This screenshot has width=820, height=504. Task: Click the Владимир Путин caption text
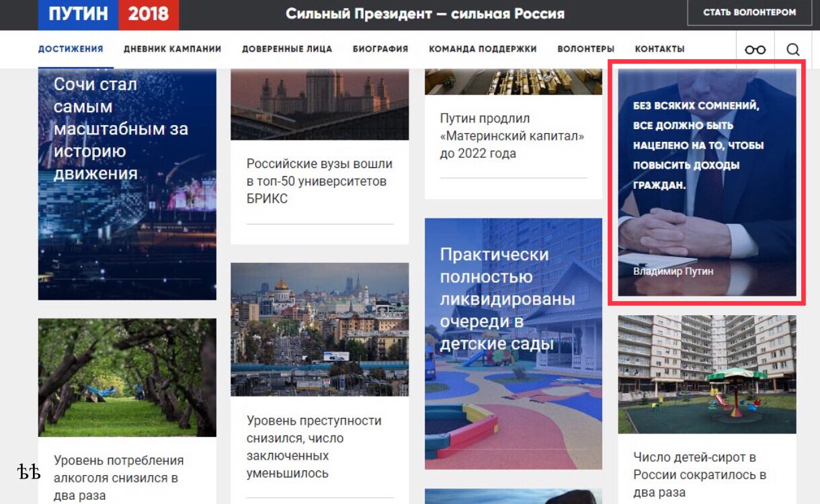click(x=673, y=271)
